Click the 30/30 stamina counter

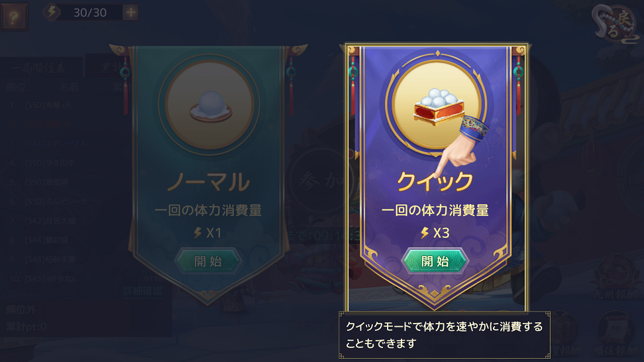[x=90, y=13]
